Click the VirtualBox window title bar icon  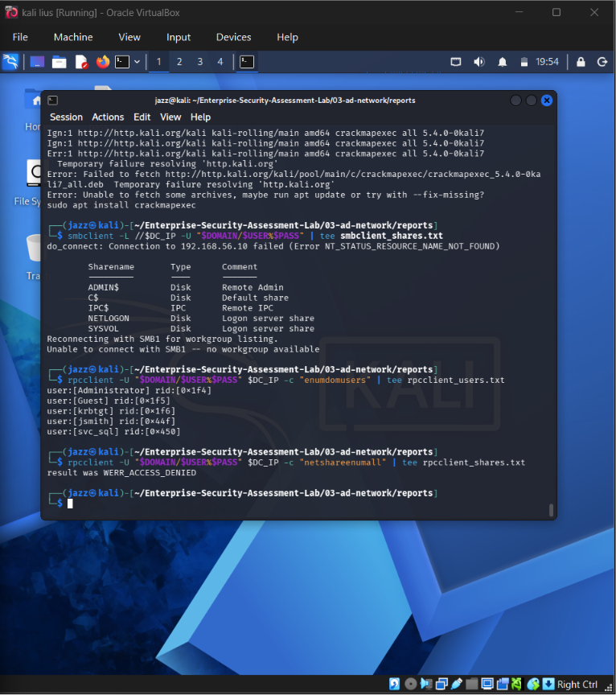click(11, 12)
